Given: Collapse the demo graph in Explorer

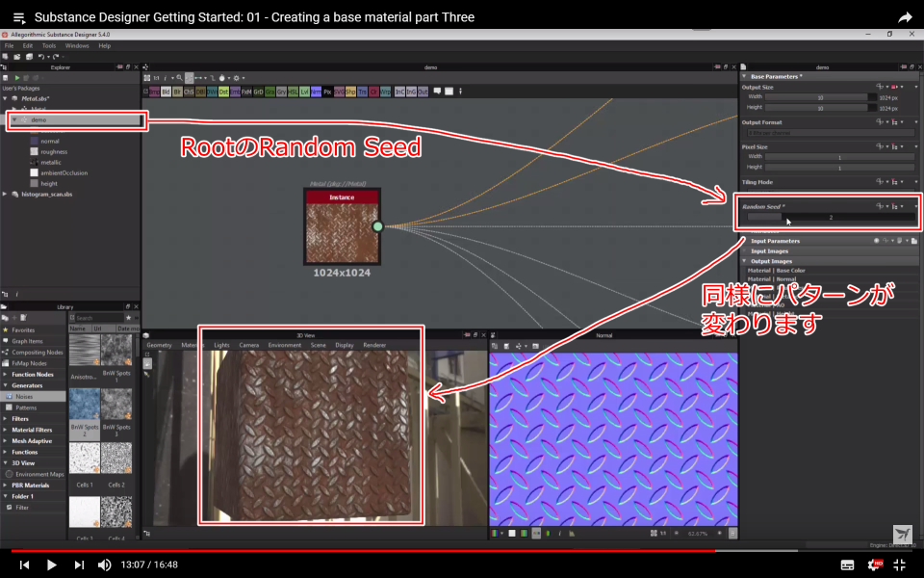Looking at the screenshot, I should point(14,119).
